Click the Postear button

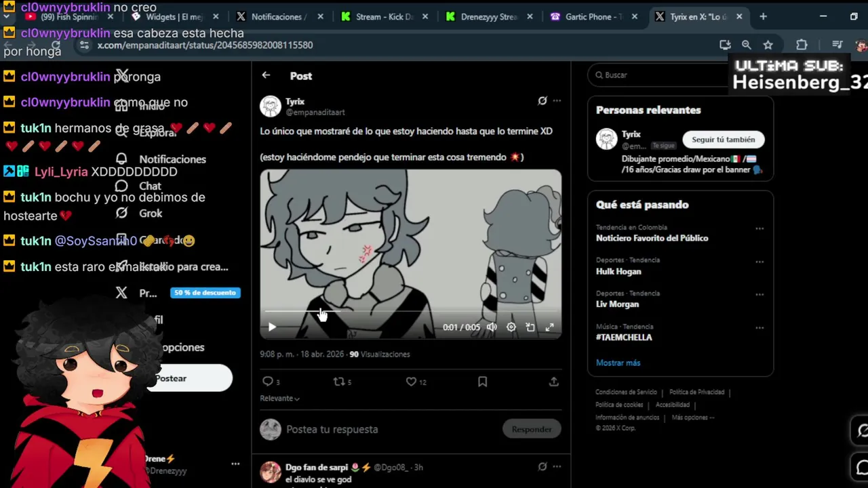click(x=190, y=378)
